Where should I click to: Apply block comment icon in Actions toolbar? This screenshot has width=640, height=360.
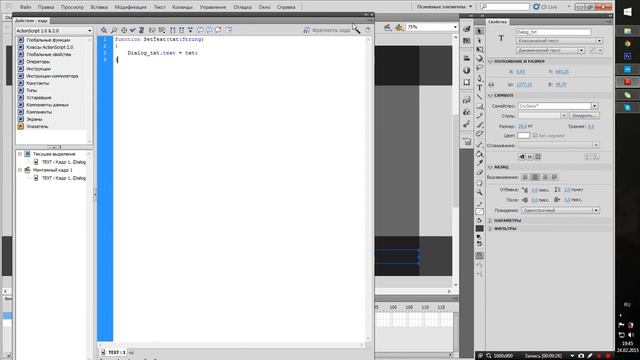(200, 30)
